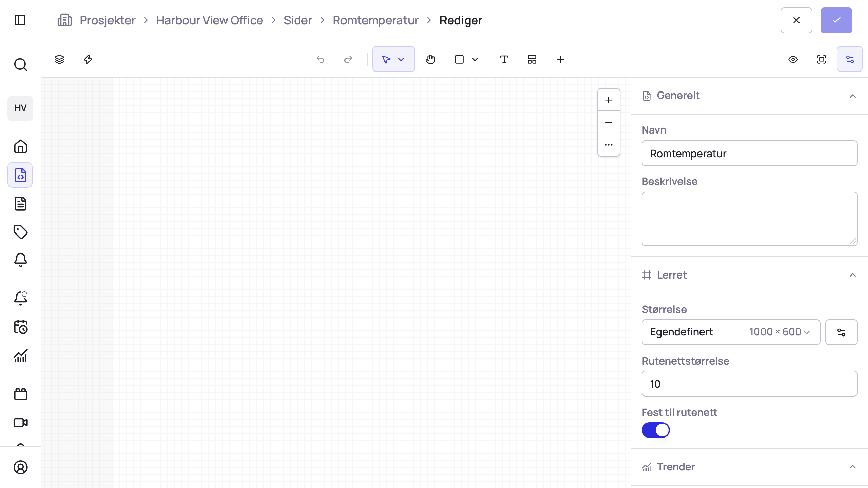The height and width of the screenshot is (488, 868).
Task: Open the HV project avatar
Action: point(20,108)
